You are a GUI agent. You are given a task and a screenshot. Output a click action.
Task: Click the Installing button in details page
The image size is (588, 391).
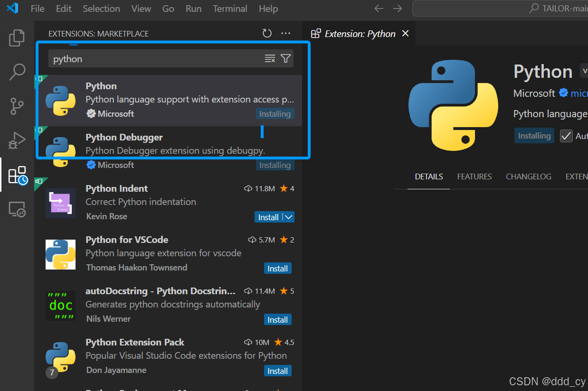(x=534, y=136)
